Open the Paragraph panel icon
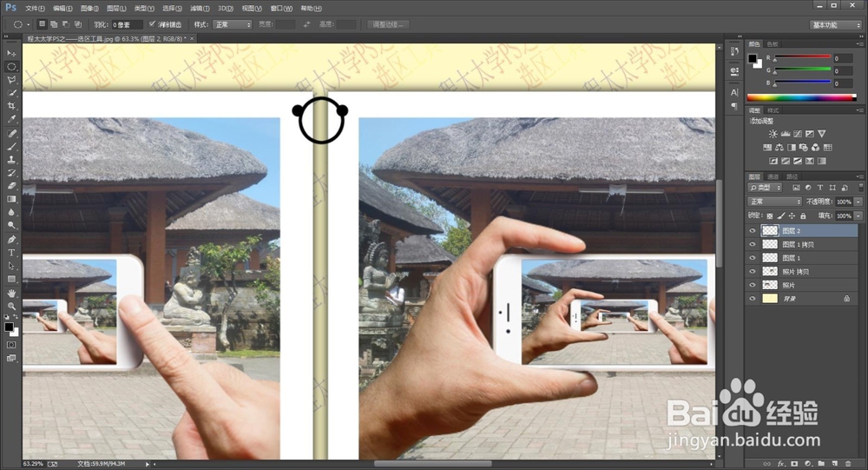868x470 pixels. click(x=734, y=106)
